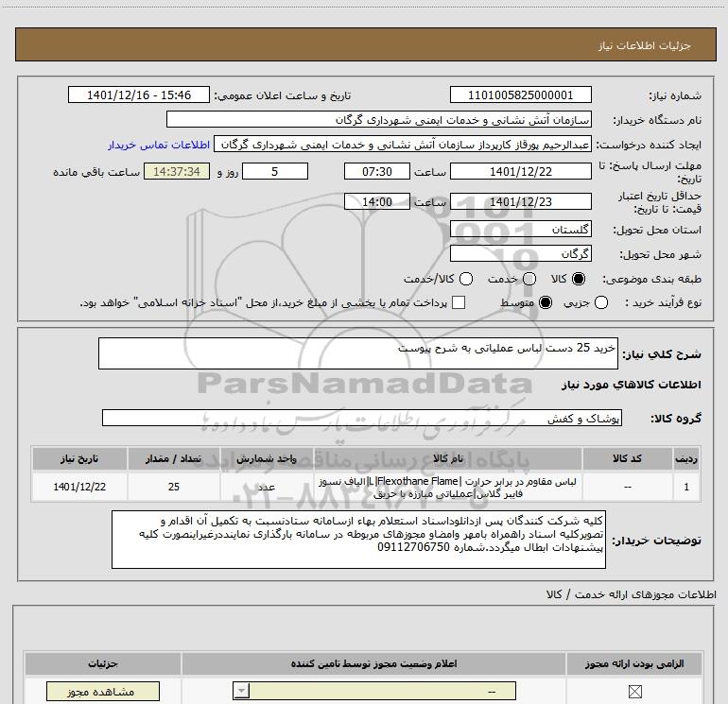Click the نام کالا column header

[447, 458]
